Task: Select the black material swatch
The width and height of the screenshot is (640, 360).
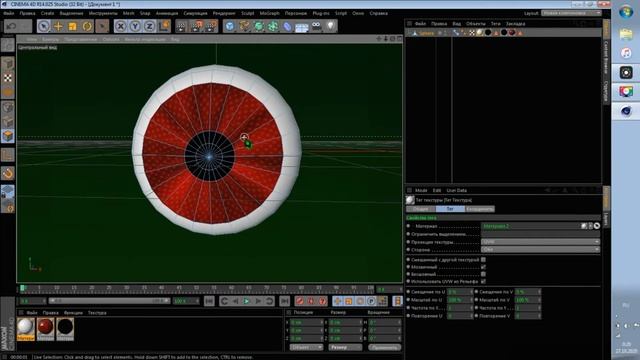Action: [x=65, y=329]
